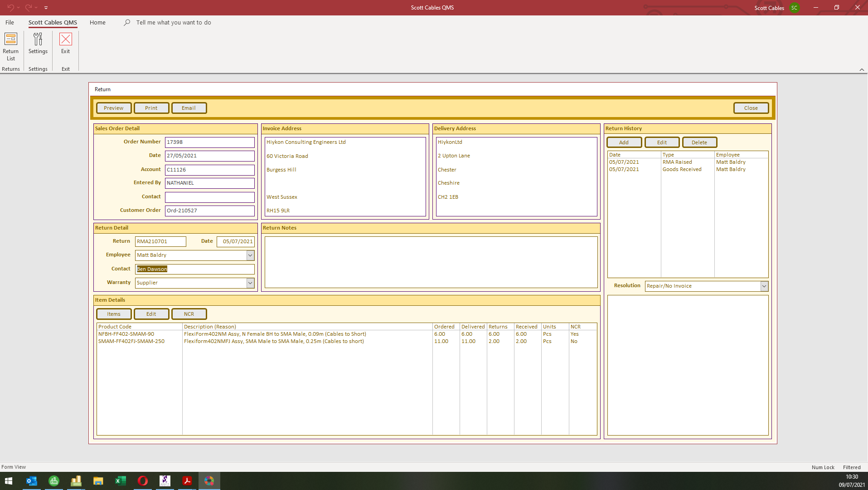Click the Preview button
The height and width of the screenshot is (490, 868).
click(114, 108)
